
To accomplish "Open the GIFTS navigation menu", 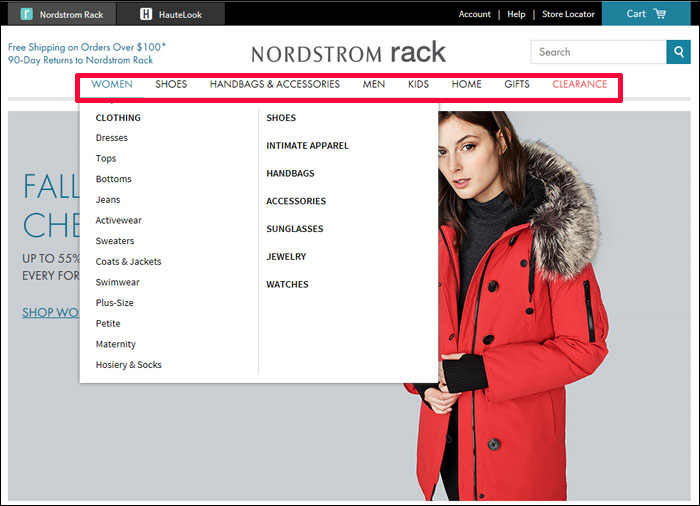I will coord(517,84).
